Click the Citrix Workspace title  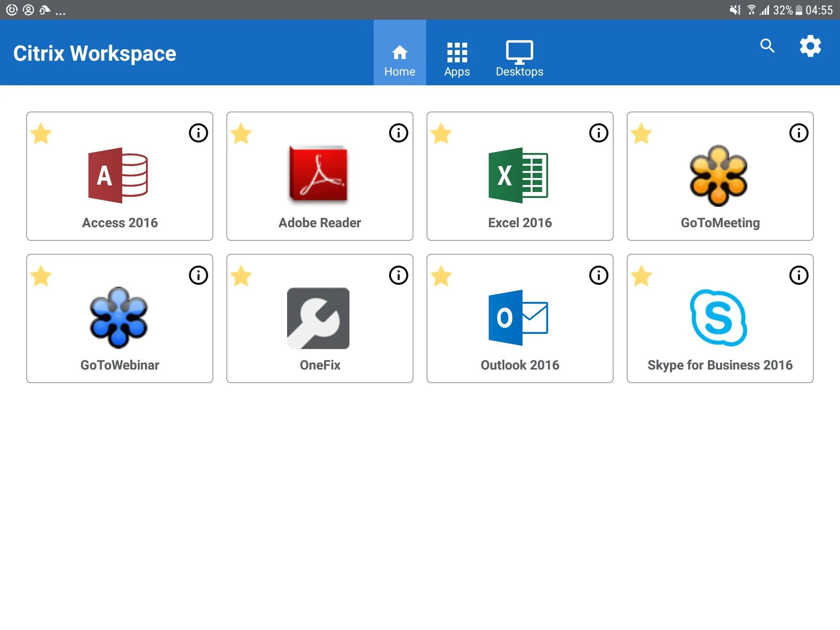tap(95, 54)
